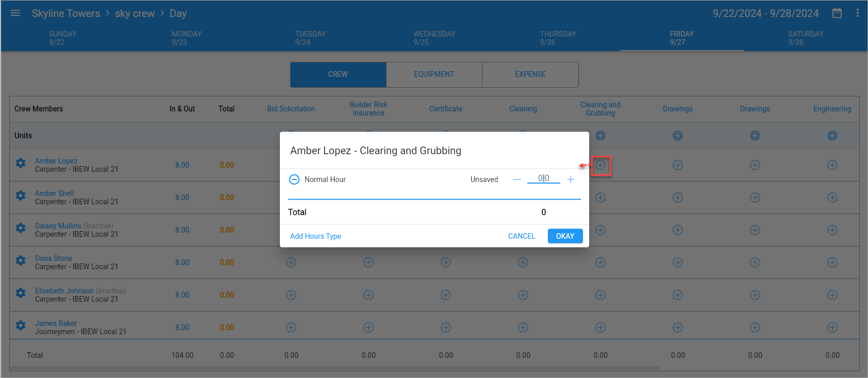Screen dimensions: 868x378
Task: Open the Skyline Towers breadcrumb
Action: 66,13
